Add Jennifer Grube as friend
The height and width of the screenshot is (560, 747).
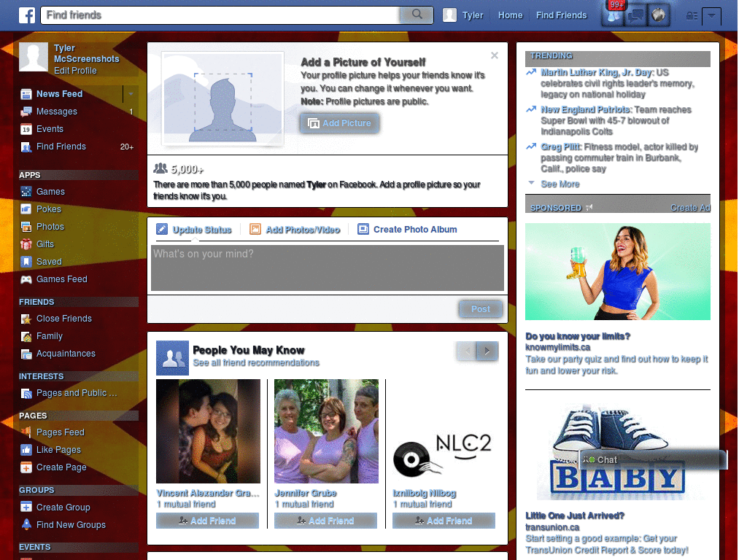tap(325, 521)
